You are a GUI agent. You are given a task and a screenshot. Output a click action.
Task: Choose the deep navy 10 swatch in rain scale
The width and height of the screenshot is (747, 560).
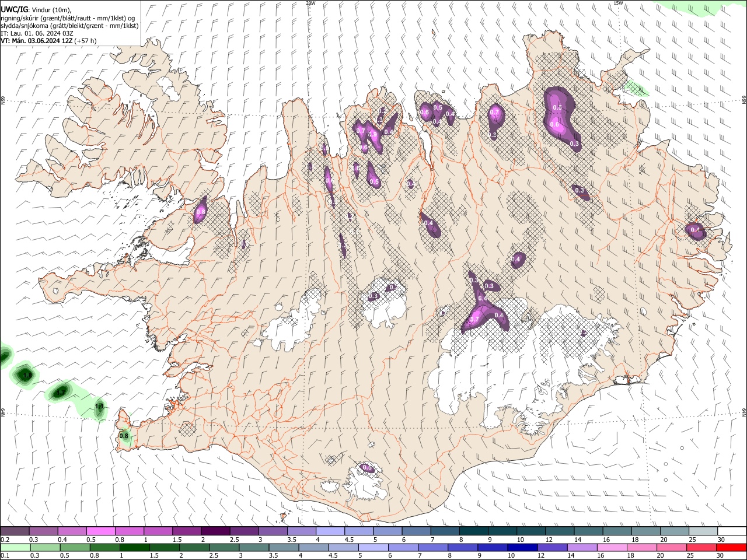[522, 547]
